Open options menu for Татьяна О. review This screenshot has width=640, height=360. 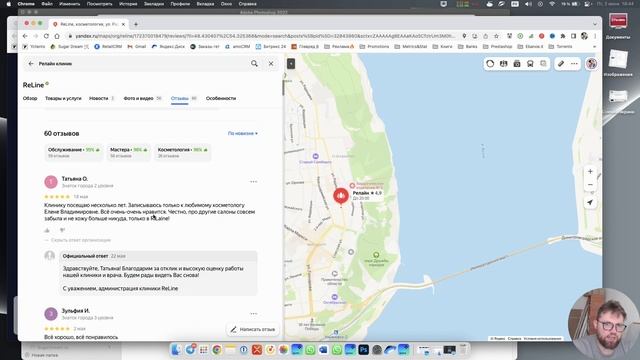253,182
